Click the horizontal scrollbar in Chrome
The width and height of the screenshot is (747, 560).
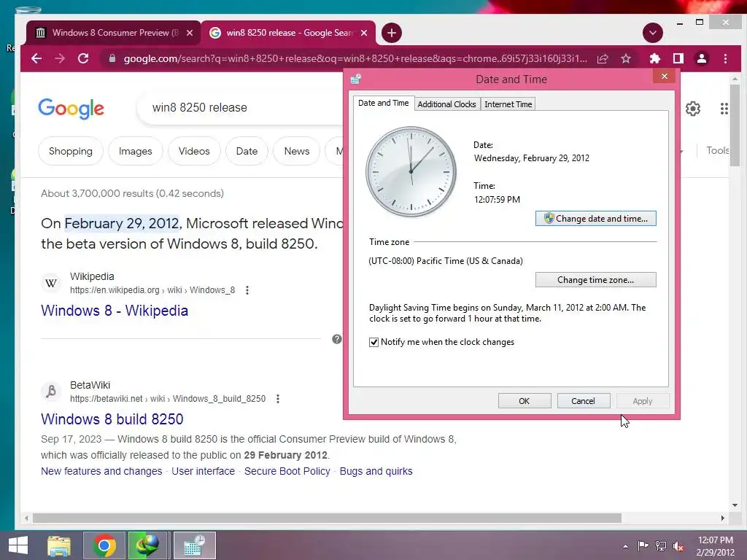coord(327,518)
